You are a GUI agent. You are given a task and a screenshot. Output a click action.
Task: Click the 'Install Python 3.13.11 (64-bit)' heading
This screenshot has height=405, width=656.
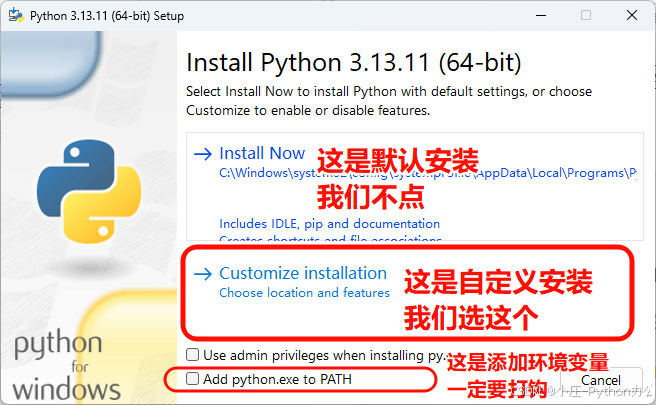coord(354,63)
